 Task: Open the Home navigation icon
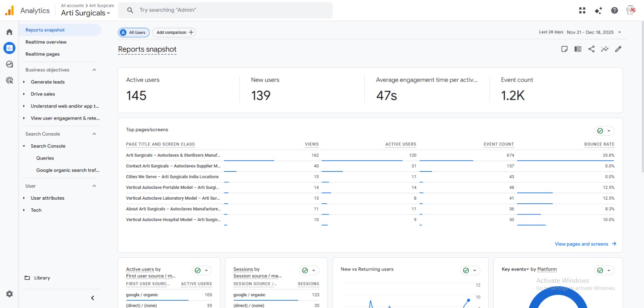[x=9, y=32]
